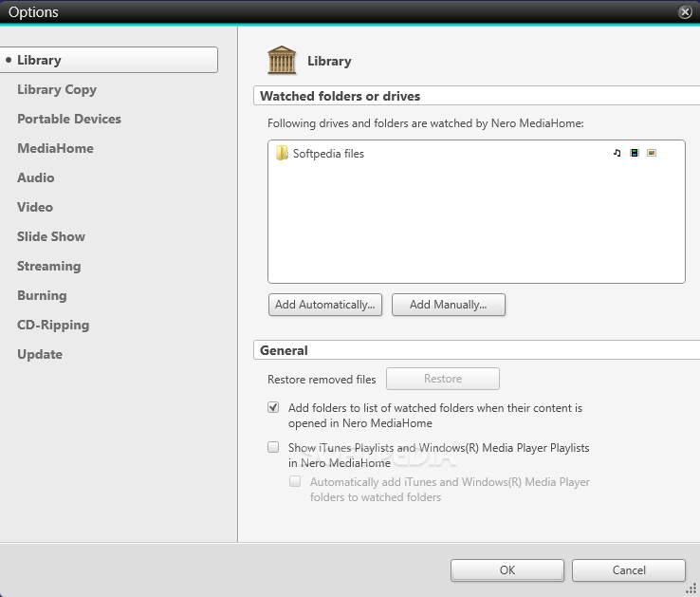Click the Add Automatically button
Image resolution: width=700 pixels, height=597 pixels.
(x=325, y=305)
